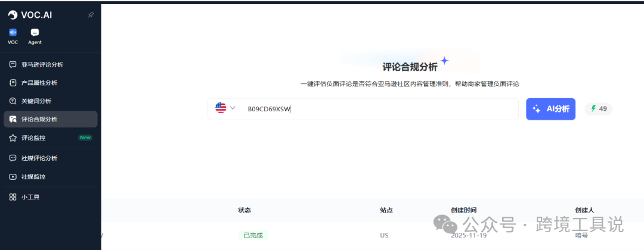Viewport: 644px width, 250px height.
Task: Click the 关键词分析 search icon
Action: (13, 101)
